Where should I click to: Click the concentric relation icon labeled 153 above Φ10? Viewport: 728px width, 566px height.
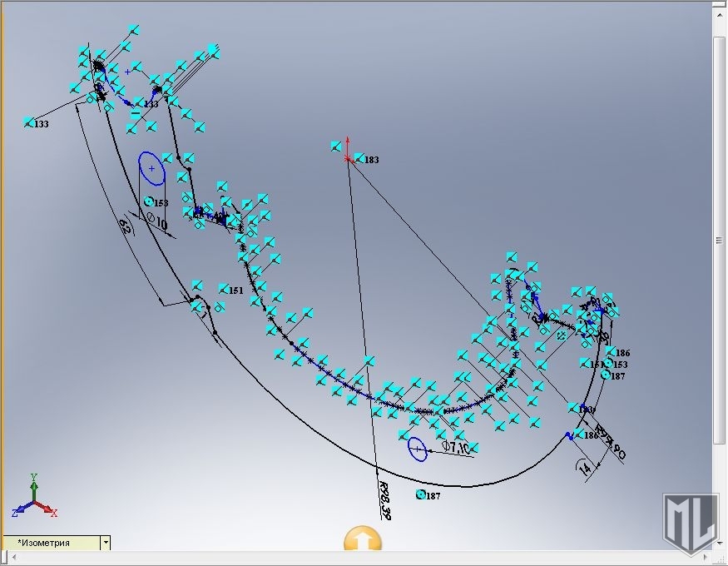tap(150, 201)
